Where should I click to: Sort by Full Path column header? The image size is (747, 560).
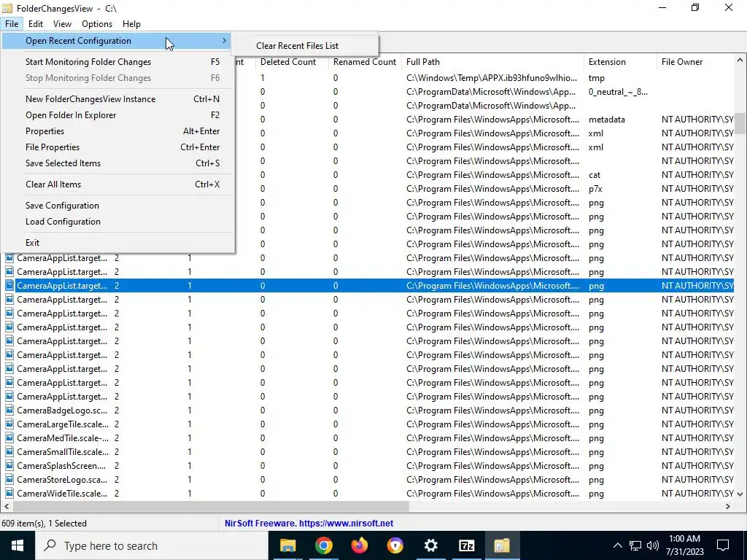[492, 62]
